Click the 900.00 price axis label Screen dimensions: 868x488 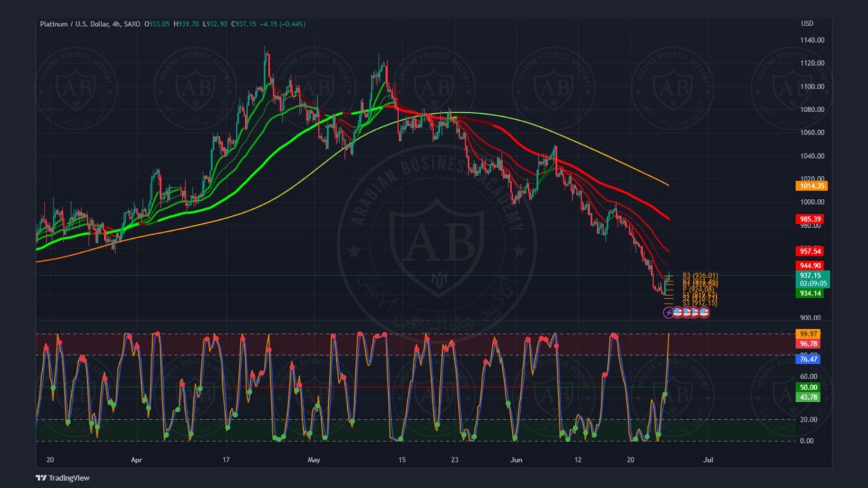(x=810, y=317)
